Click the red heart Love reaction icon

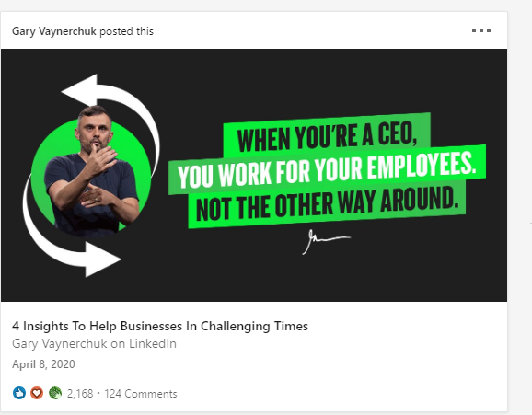tap(37, 393)
